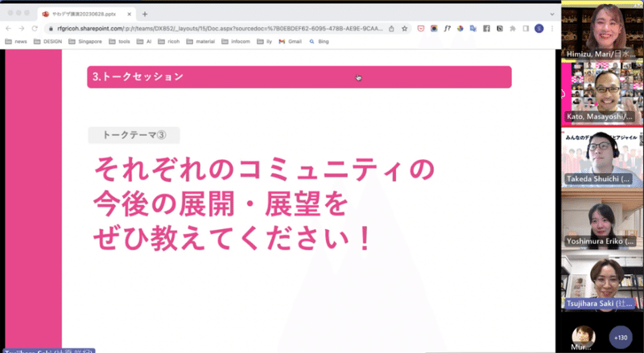Expand the tab search chevron

(552, 14)
